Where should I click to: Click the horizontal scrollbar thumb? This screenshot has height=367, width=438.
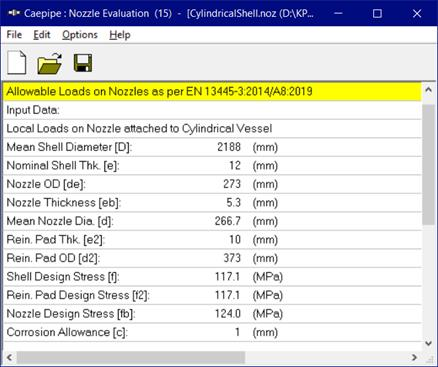pyautogui.click(x=131, y=358)
